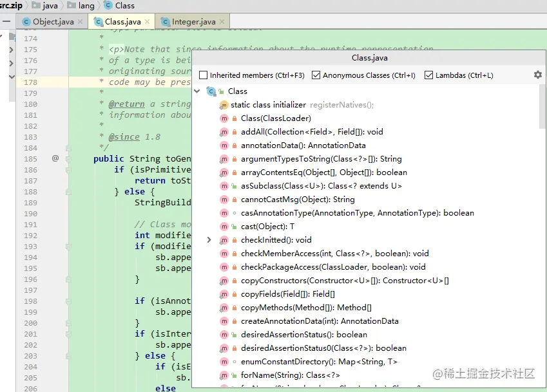Click method icon next to checkPackageAccess

point(224,267)
